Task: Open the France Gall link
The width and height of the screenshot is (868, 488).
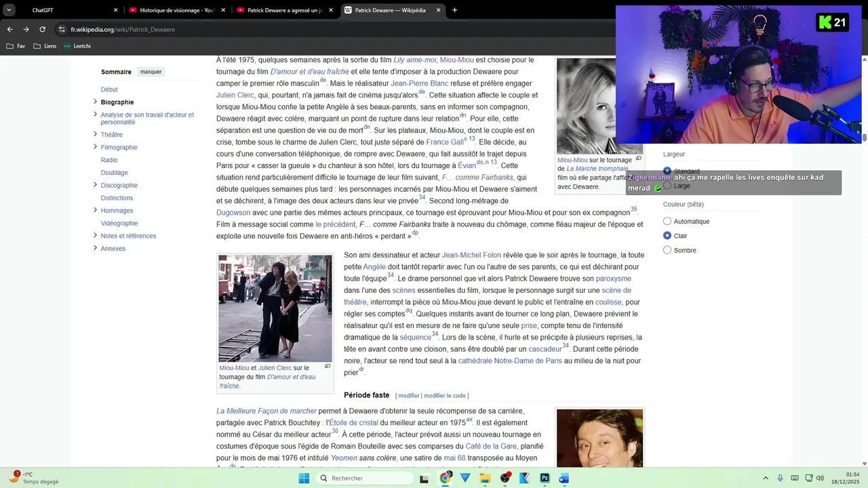Action: tap(445, 142)
